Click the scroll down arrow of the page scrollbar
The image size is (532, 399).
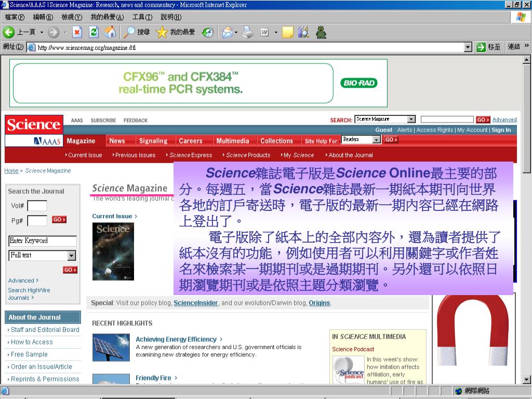(x=527, y=380)
